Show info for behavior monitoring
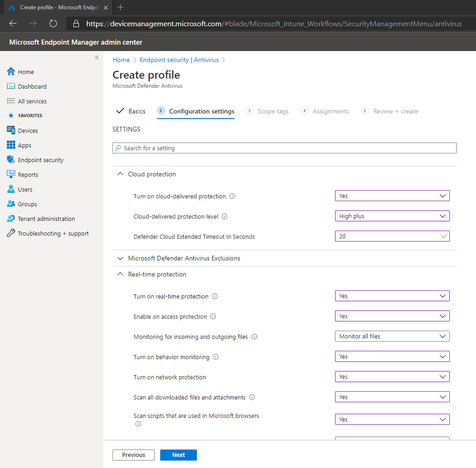The width and height of the screenshot is (476, 468). coord(216,357)
